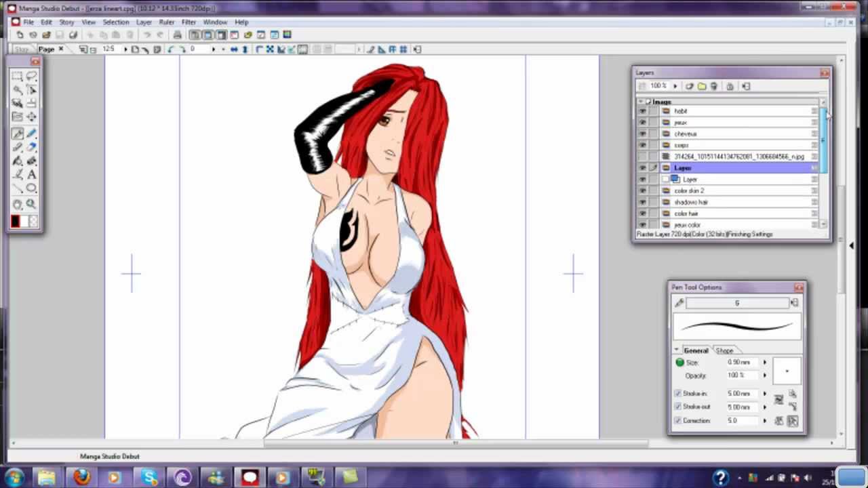This screenshot has height=488, width=868.
Task: Select the Zoom magnifier tool
Action: point(31,204)
